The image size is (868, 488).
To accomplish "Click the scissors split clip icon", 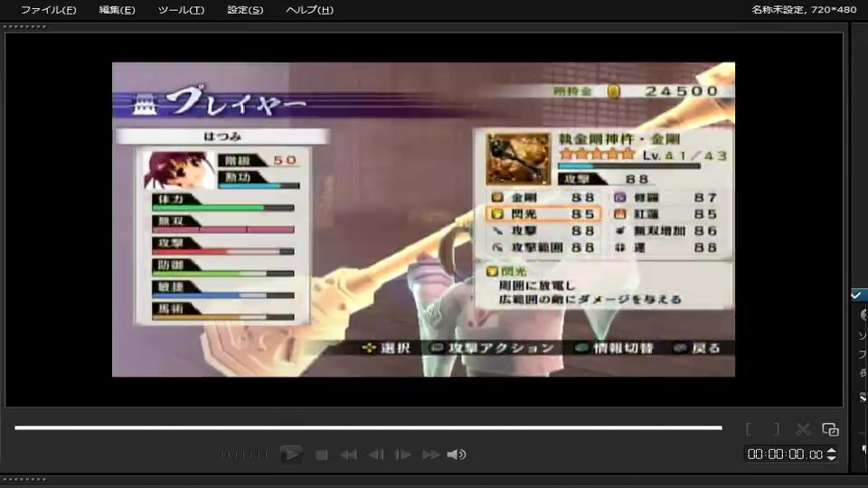I will 803,429.
